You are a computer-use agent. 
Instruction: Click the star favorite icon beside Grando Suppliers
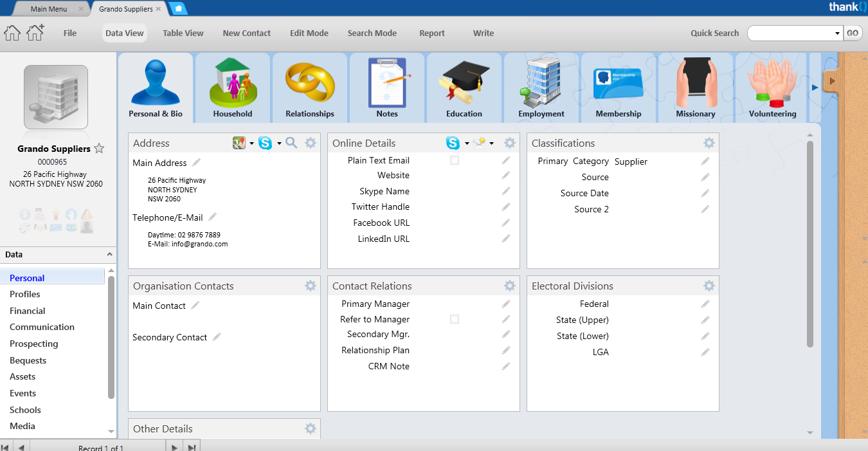tap(99, 149)
